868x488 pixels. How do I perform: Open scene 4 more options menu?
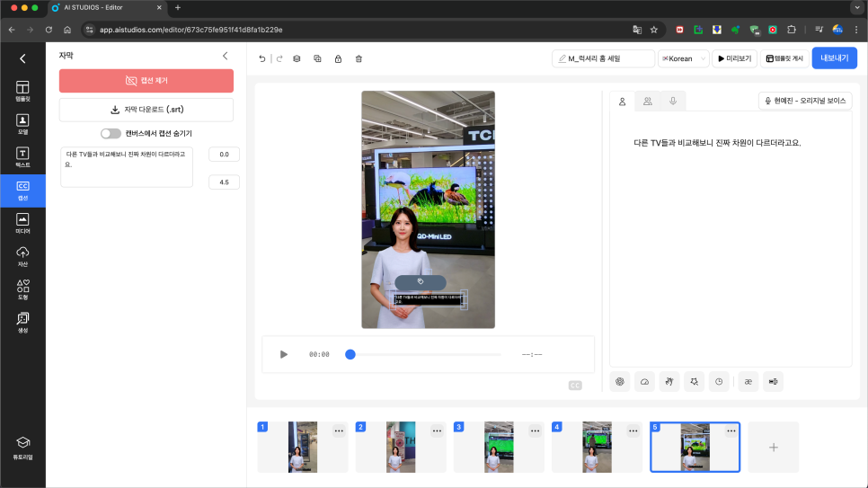point(633,431)
